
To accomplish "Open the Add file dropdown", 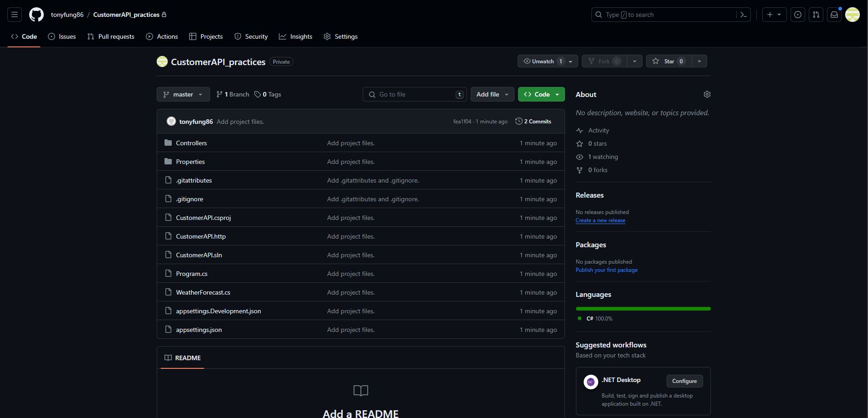I will (x=492, y=94).
